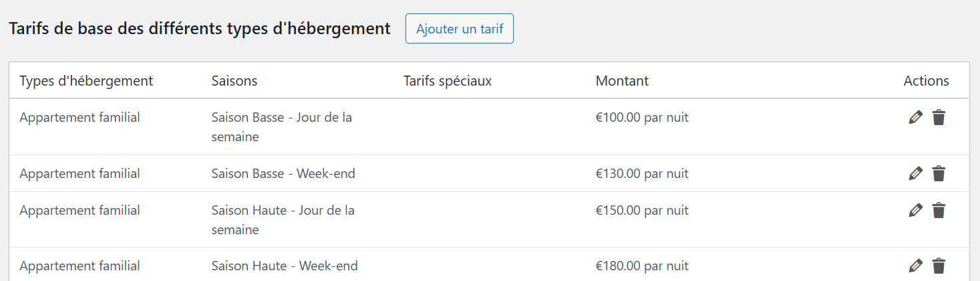Edit the €100.00 Saison Basse weekday rate
This screenshot has width=980, height=281.
(x=915, y=118)
